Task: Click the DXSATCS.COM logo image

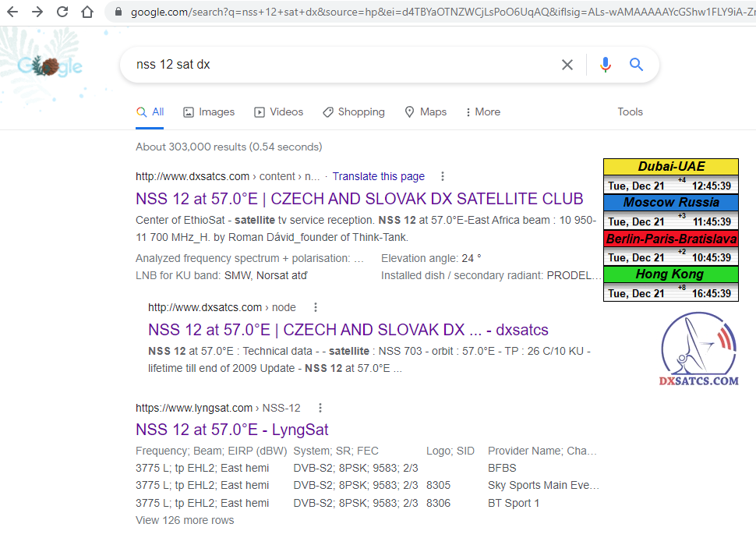Action: [x=698, y=349]
